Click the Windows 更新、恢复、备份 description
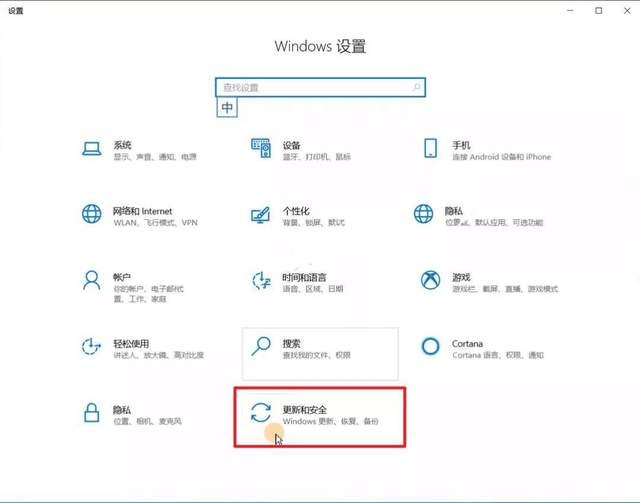This screenshot has width=640, height=503. [331, 421]
